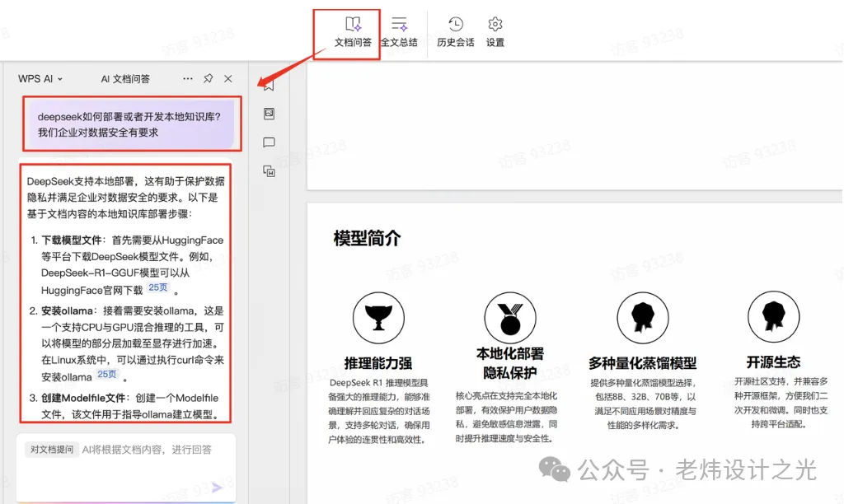Screen dimensions: 844x504
Task: Open the 文档问答 document Q&A tool
Action: point(353,32)
